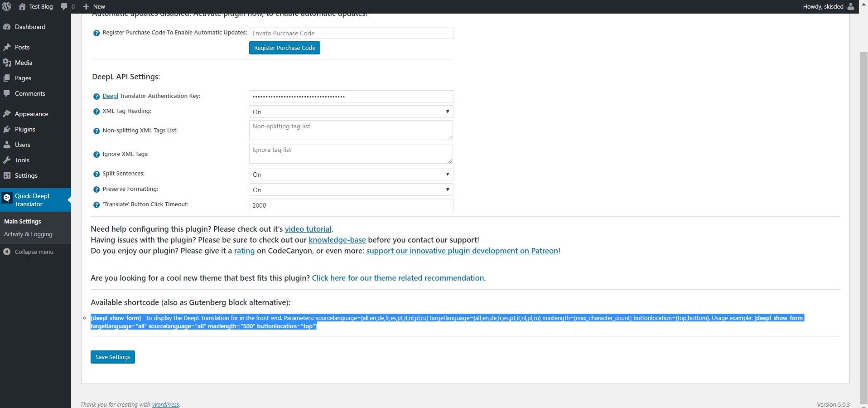The image size is (868, 408).
Task: Click the Plugins plug icon
Action: point(7,129)
